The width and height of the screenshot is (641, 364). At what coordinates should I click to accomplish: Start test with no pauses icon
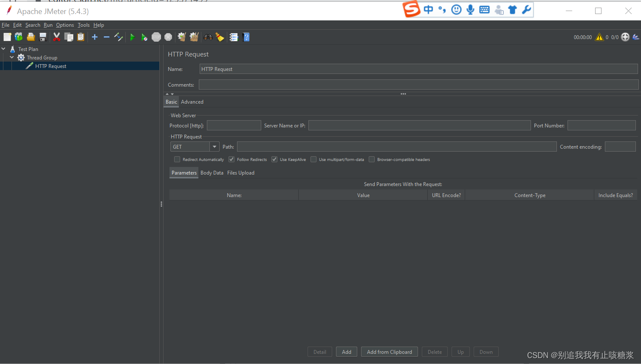[144, 37]
